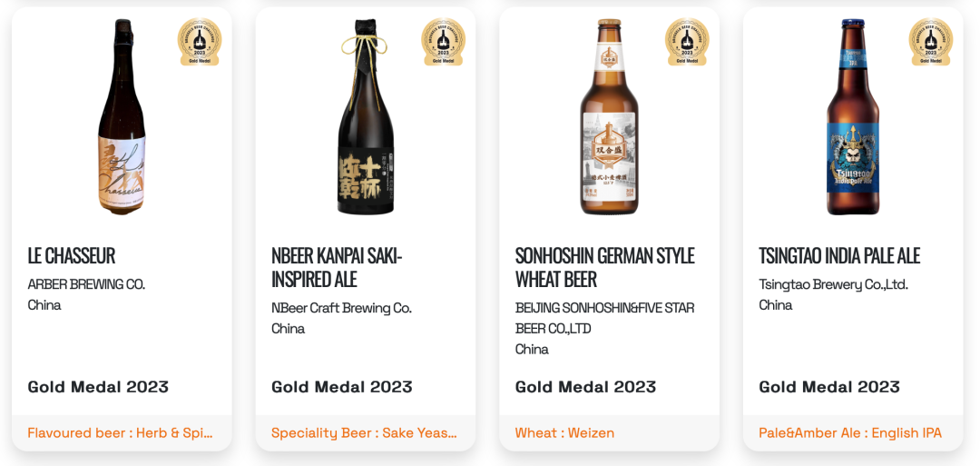
Task: Open NBEER KANPAI SAKI-INSPIRED ALE title
Action: (x=338, y=267)
